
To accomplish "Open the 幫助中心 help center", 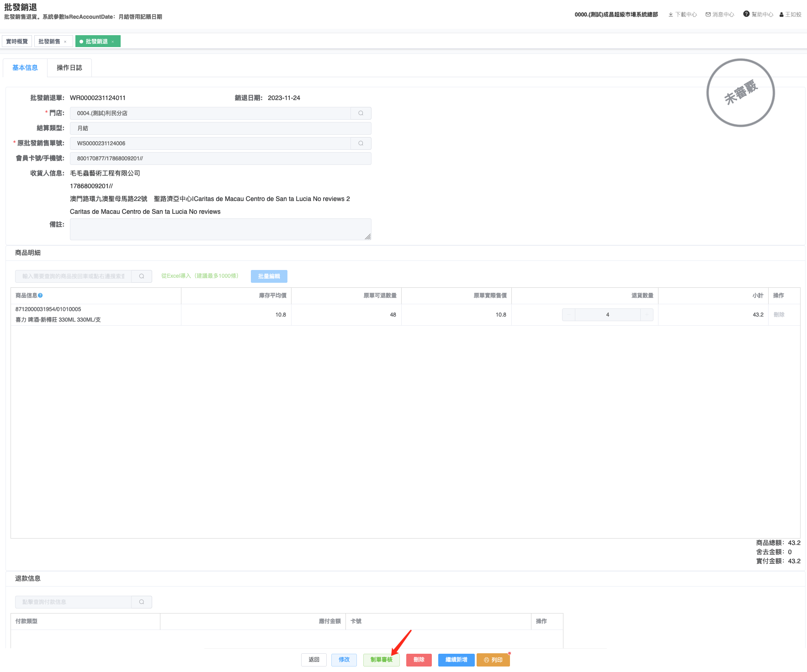I will tap(758, 15).
